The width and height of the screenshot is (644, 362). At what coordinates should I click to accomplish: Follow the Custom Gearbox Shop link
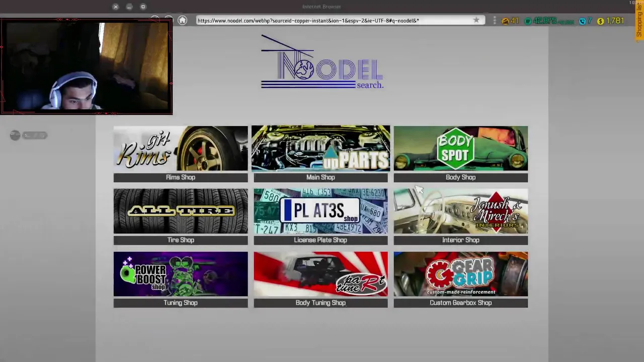point(461,303)
